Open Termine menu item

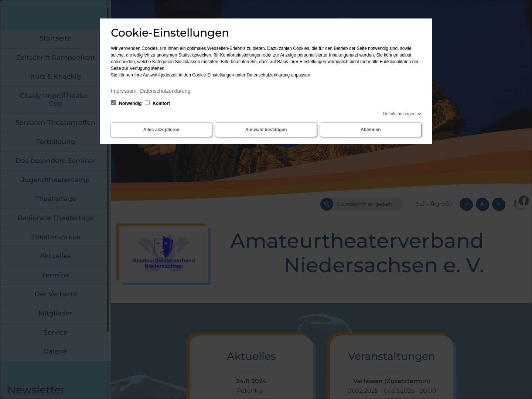[55, 275]
